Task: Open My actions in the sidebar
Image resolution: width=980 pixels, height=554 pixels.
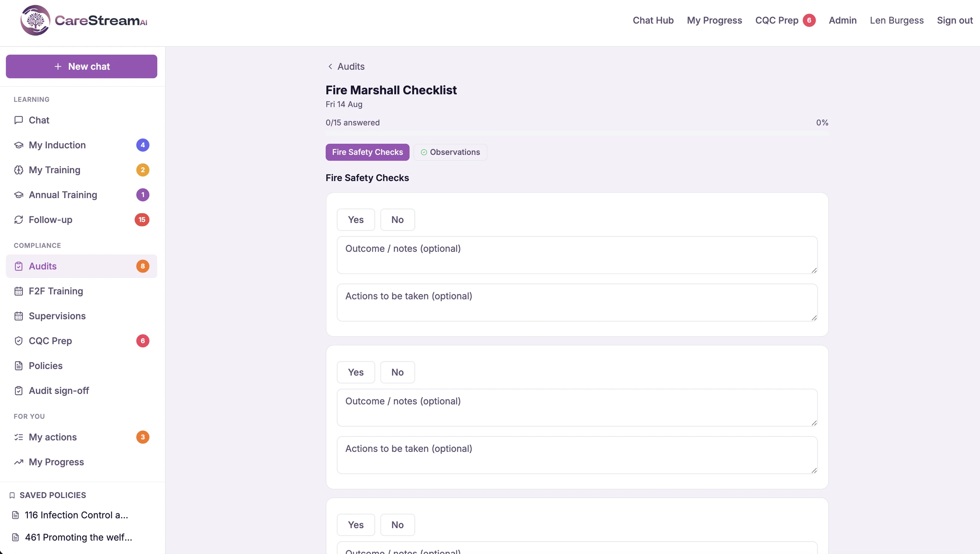Action: coord(81,437)
